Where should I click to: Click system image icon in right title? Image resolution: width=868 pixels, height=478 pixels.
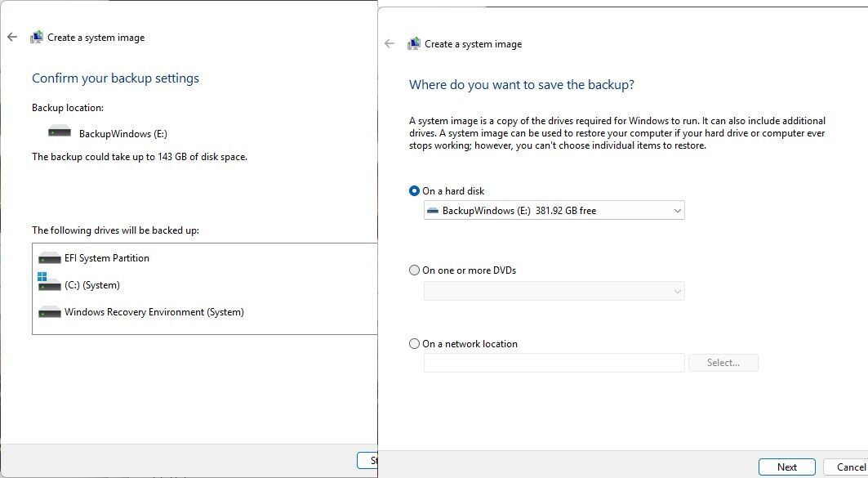414,44
